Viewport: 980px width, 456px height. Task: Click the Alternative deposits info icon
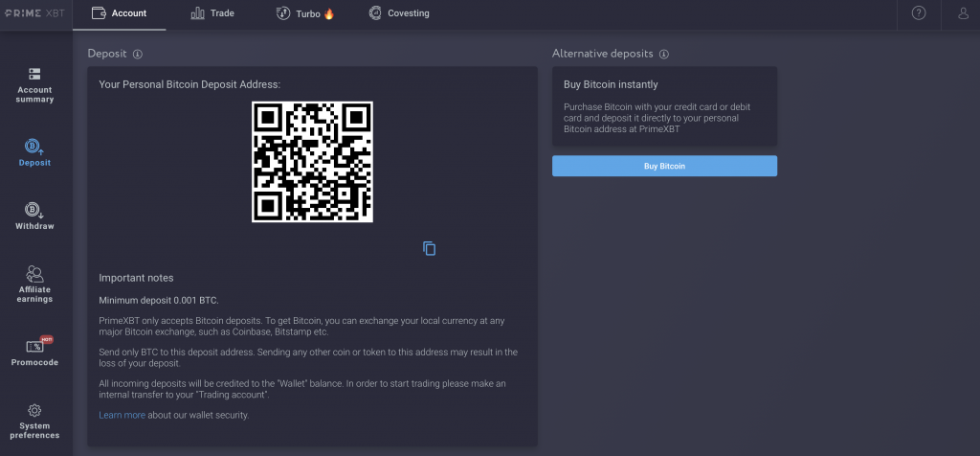(x=664, y=55)
